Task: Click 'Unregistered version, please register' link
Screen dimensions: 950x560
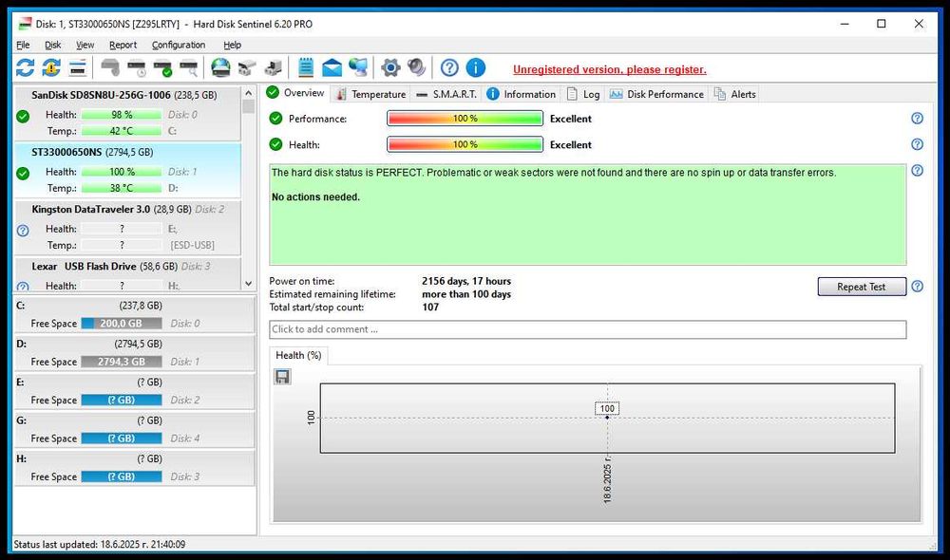Action: click(610, 69)
